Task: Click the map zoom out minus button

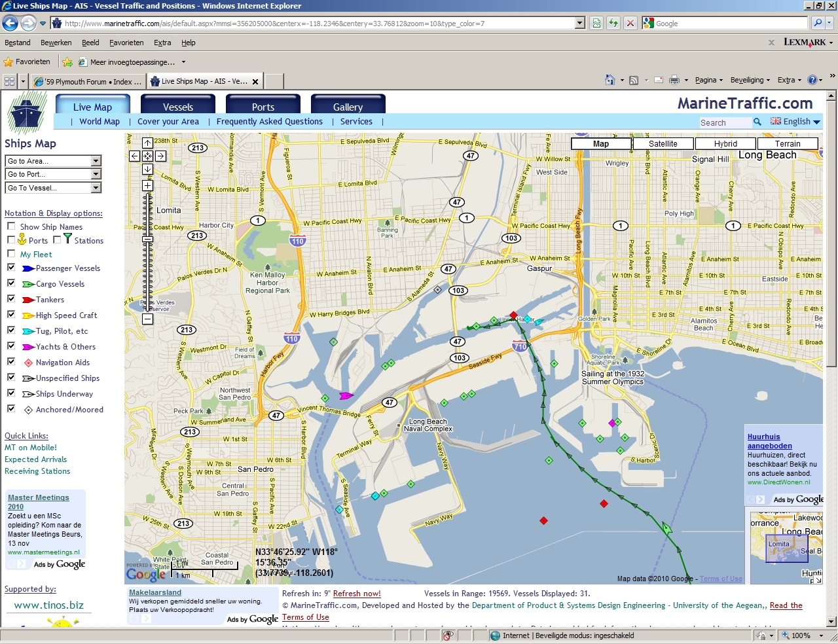Action: [147, 319]
